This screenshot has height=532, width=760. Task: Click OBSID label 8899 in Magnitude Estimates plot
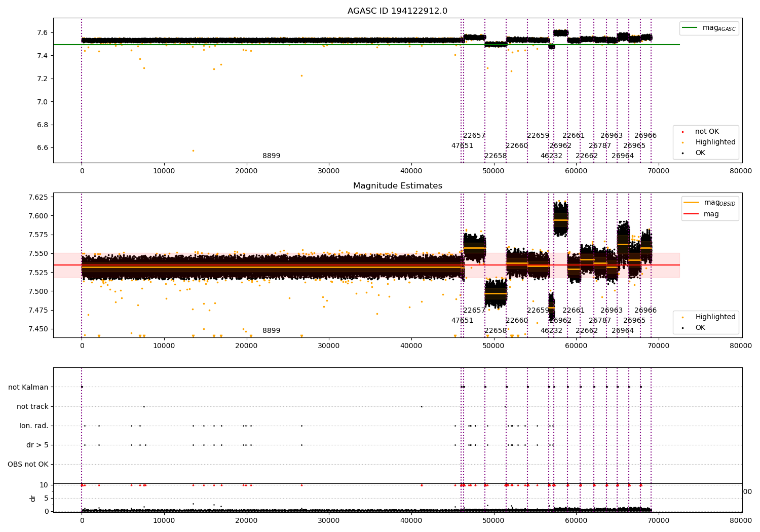coord(271,330)
